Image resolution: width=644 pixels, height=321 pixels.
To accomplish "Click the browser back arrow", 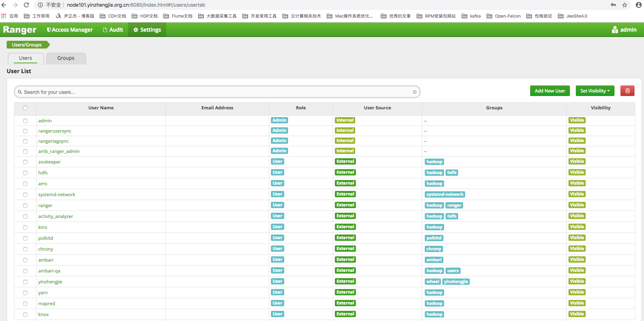I will point(4,5).
